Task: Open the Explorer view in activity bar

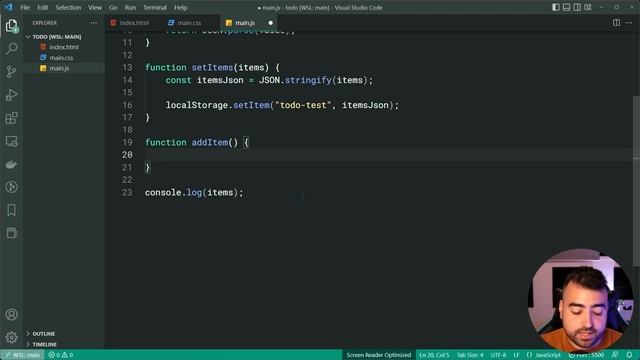Action: pyautogui.click(x=11, y=26)
